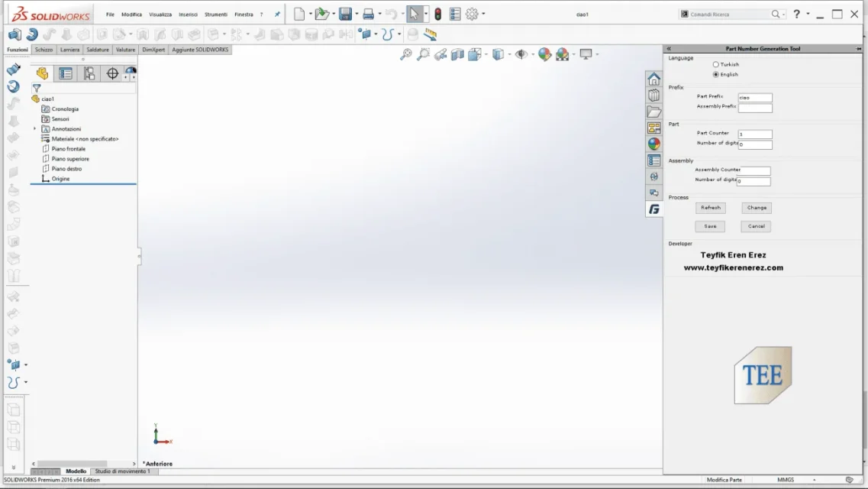Select the English language radio button

pyautogui.click(x=716, y=74)
